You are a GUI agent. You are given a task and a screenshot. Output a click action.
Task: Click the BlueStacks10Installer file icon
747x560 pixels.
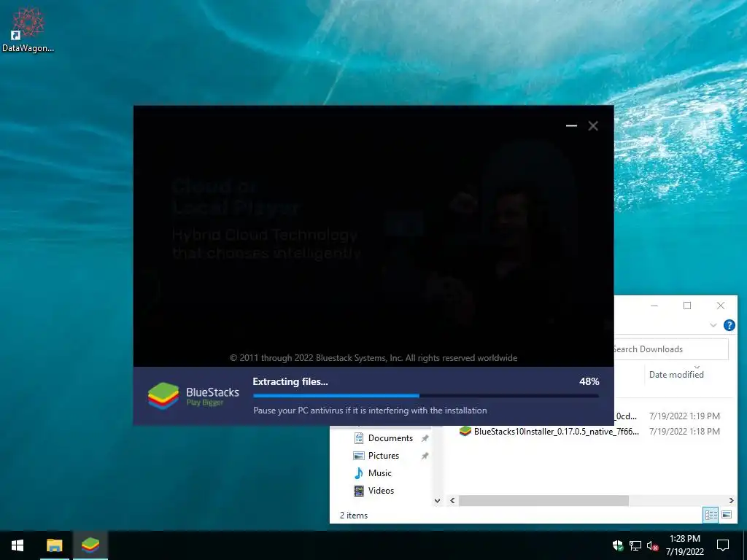pos(465,431)
